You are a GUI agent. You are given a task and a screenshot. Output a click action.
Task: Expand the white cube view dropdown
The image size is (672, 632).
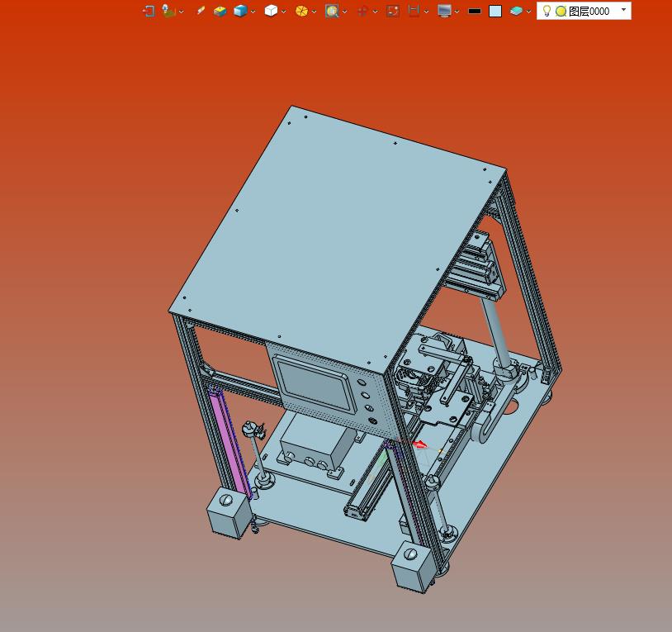click(283, 12)
